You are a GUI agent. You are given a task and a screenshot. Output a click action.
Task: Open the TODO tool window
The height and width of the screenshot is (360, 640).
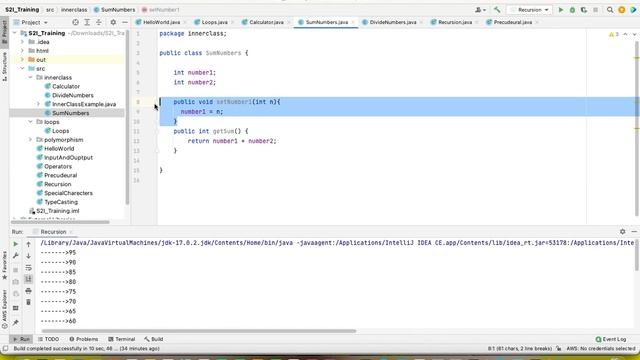coord(48,339)
